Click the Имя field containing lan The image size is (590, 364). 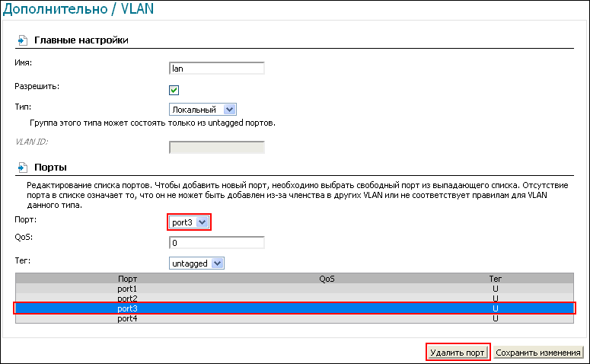pyautogui.click(x=217, y=69)
